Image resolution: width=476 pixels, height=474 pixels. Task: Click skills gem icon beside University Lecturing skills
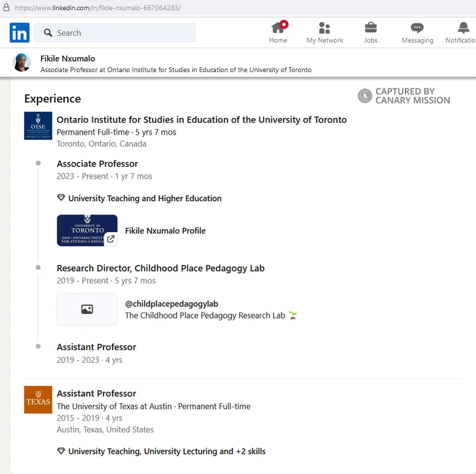[x=61, y=451]
